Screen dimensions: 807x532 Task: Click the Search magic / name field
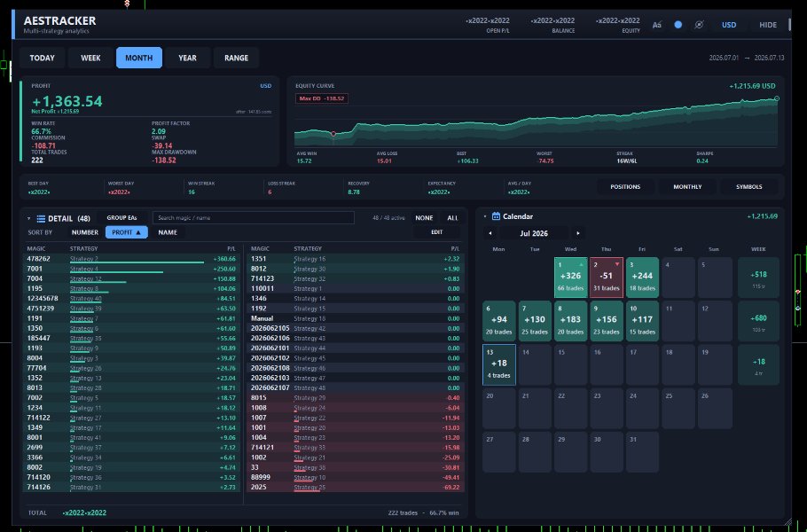(x=254, y=217)
